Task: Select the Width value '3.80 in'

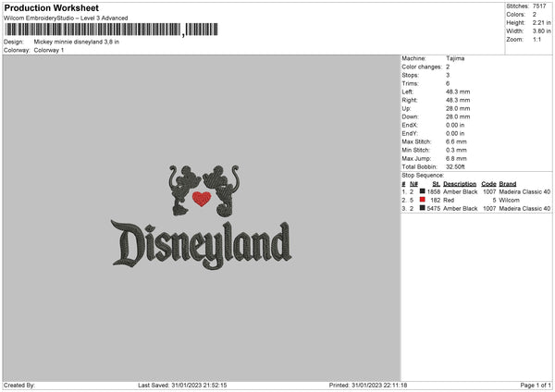Action: point(541,31)
